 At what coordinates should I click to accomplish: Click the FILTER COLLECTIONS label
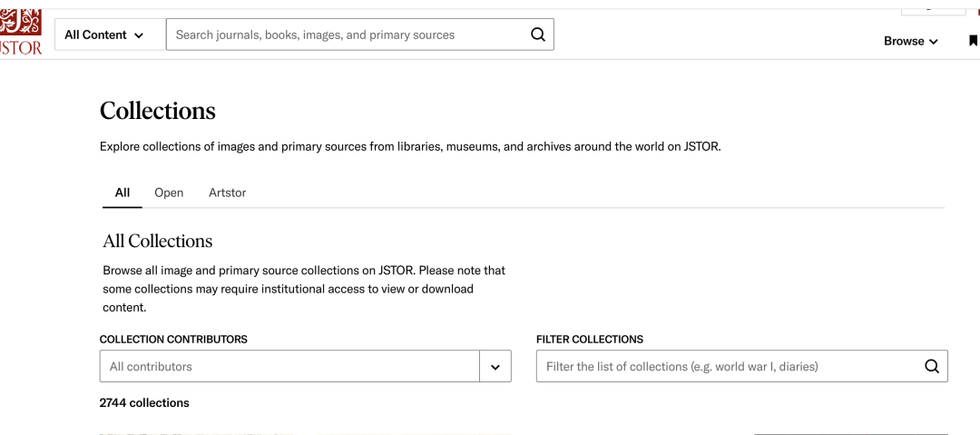pyautogui.click(x=590, y=339)
